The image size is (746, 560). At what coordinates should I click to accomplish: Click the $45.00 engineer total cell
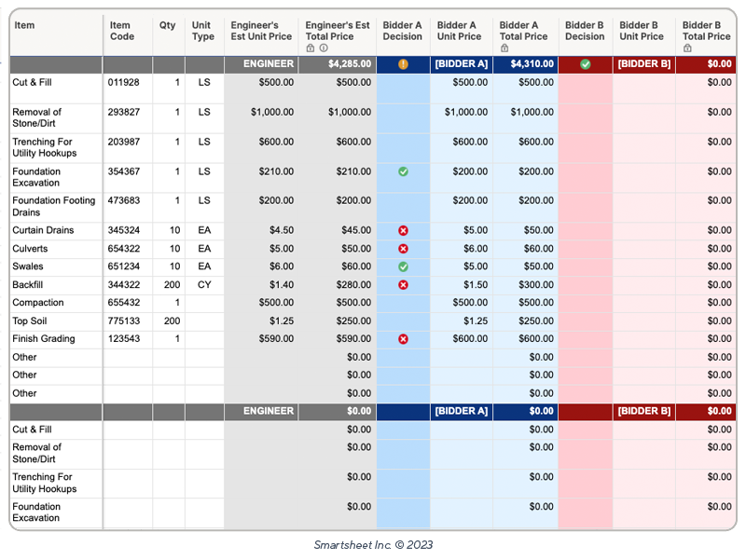338,230
